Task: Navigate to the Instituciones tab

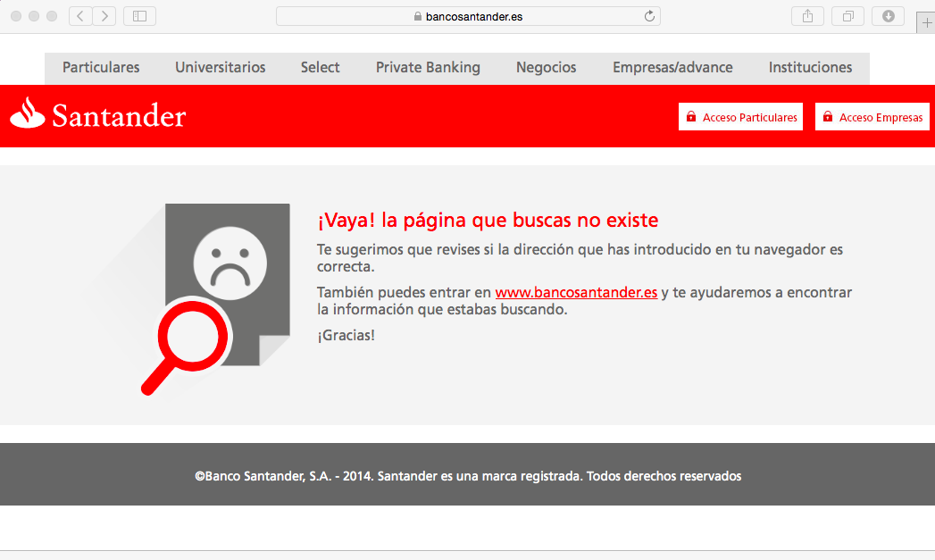Action: pos(810,68)
